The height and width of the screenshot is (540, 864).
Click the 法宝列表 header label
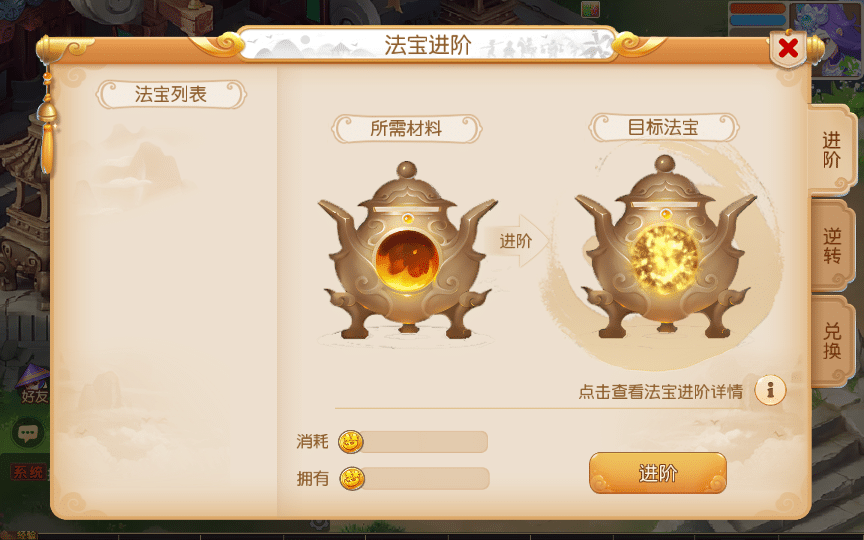pyautogui.click(x=171, y=94)
